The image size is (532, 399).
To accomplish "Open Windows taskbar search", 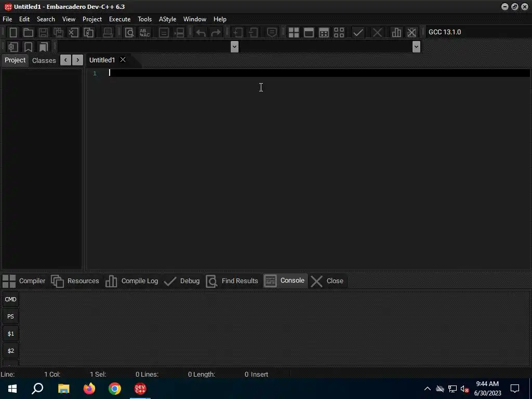I will [37, 389].
